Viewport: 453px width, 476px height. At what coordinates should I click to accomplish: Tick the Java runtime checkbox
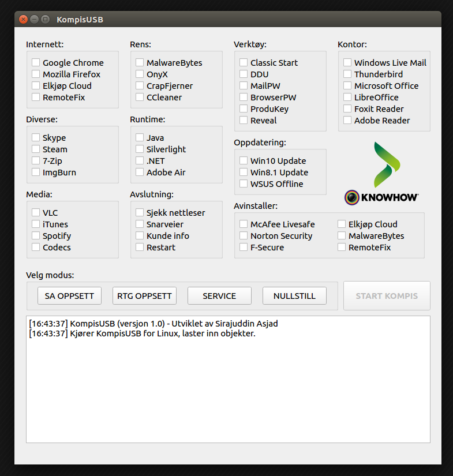(x=140, y=137)
